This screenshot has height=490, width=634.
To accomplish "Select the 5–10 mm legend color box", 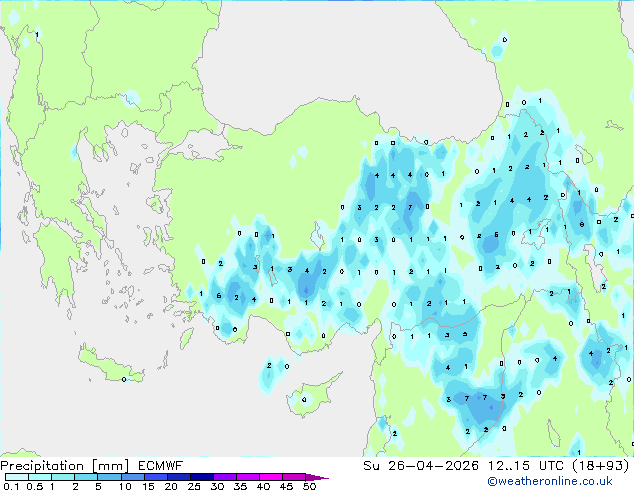I will click(x=109, y=477).
